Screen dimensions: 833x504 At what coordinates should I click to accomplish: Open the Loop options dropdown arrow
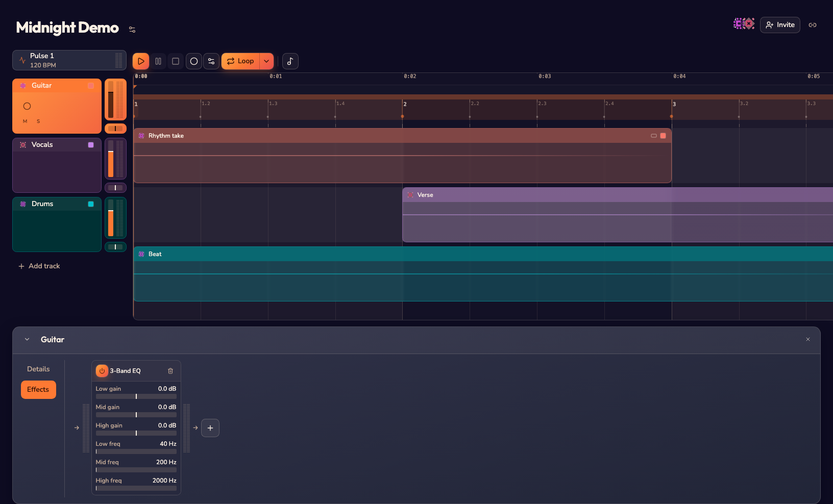266,61
